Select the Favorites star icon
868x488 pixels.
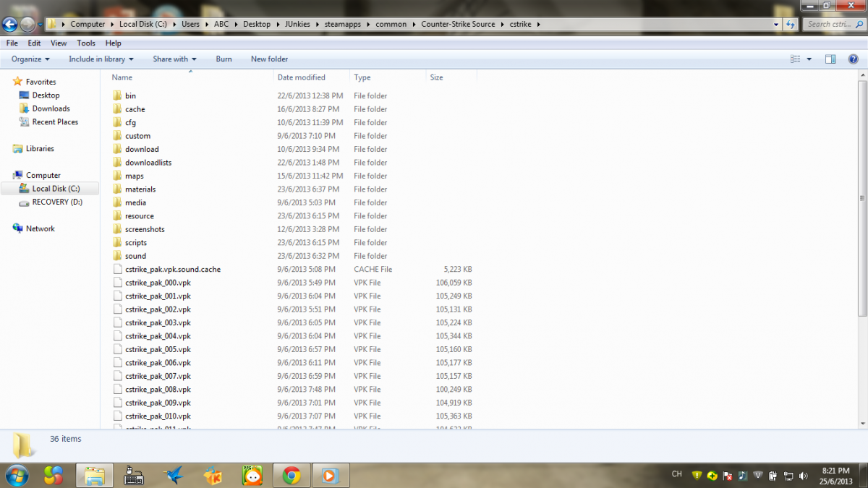pos(18,82)
